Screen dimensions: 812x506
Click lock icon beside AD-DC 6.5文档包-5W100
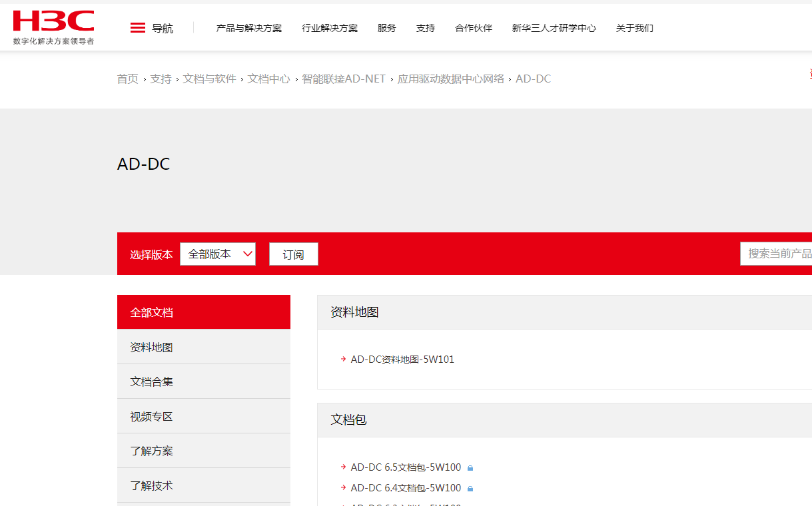point(470,468)
